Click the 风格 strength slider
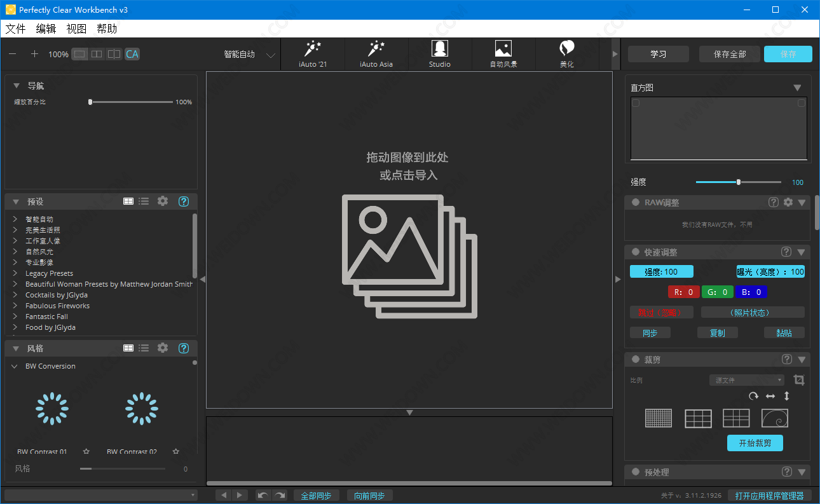The image size is (820, 504). click(x=123, y=468)
